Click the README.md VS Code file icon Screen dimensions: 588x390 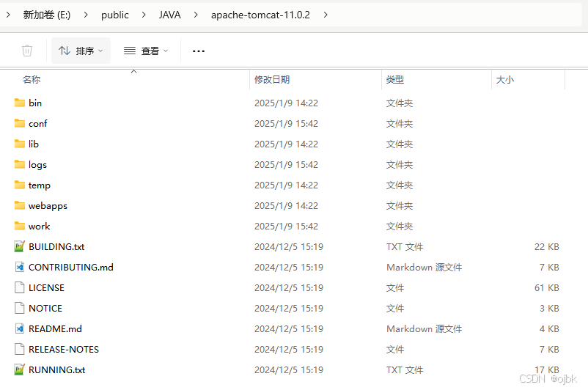click(20, 328)
